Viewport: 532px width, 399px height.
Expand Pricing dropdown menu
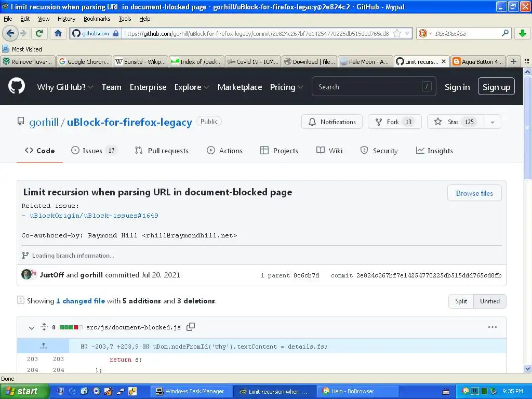286,87
